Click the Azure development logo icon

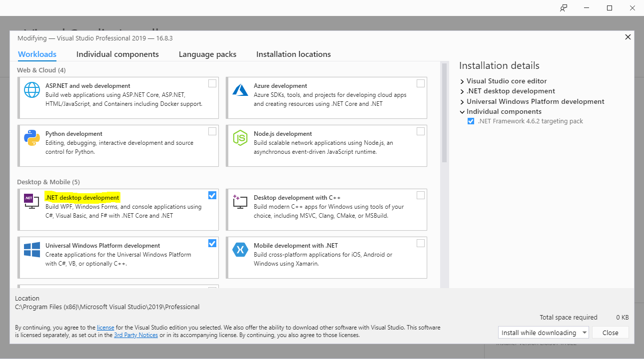240,90
